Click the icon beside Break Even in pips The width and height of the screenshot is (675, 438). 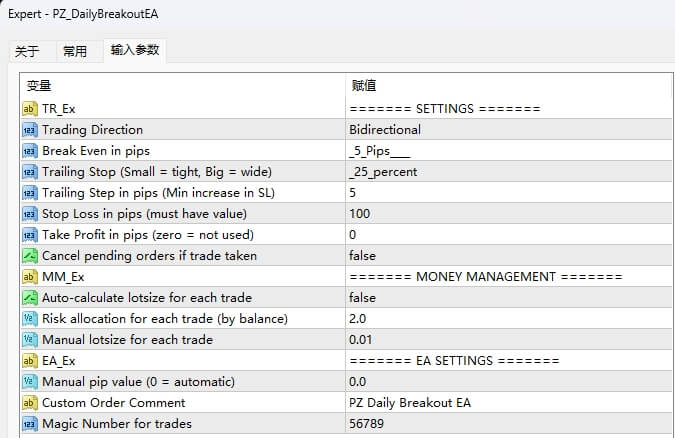(x=29, y=150)
